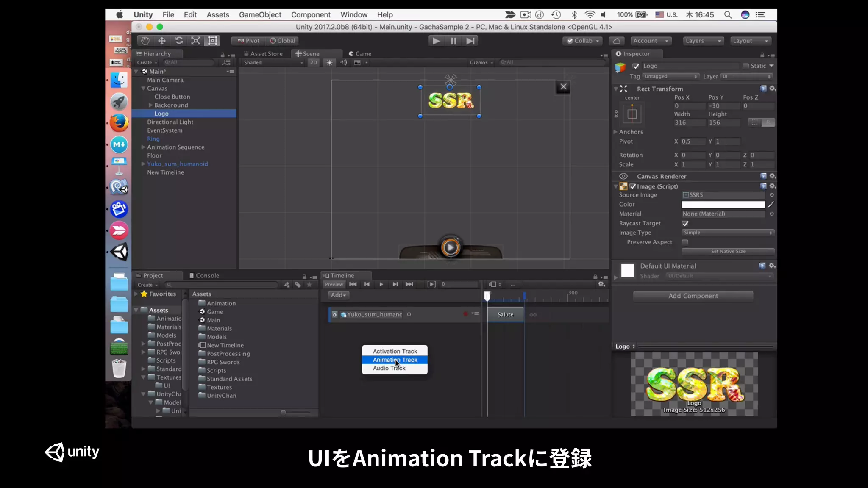The image size is (868, 488).
Task: Open Spotlight search in menu bar
Action: (x=728, y=15)
